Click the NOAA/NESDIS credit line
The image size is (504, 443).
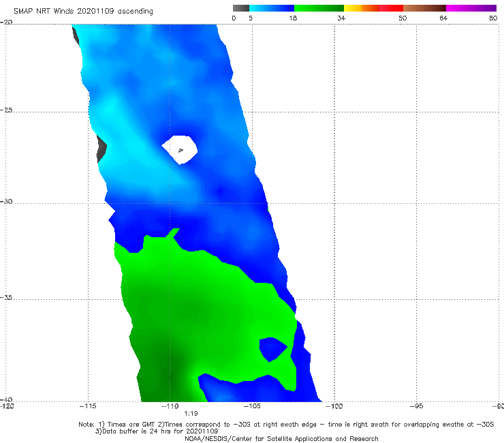[281, 438]
